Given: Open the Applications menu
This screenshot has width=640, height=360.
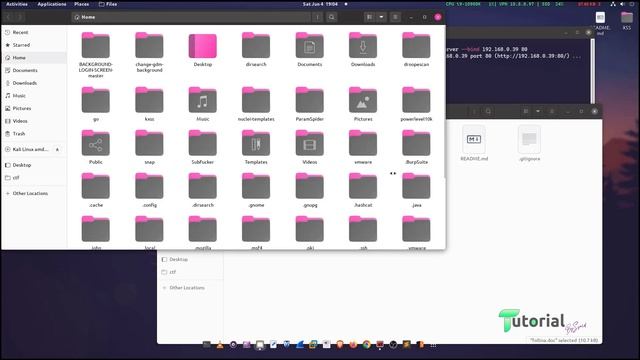Looking at the screenshot, I should (x=51, y=4).
